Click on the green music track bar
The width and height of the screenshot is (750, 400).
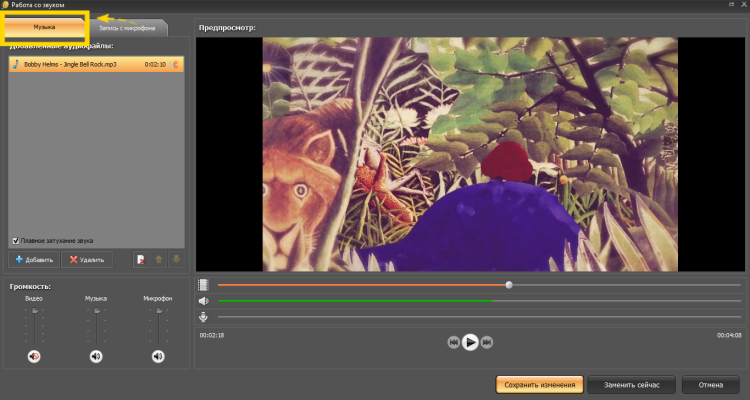click(355, 301)
